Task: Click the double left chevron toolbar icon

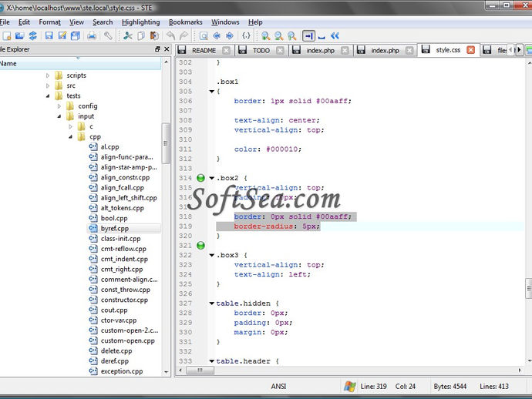Action: tap(335, 35)
